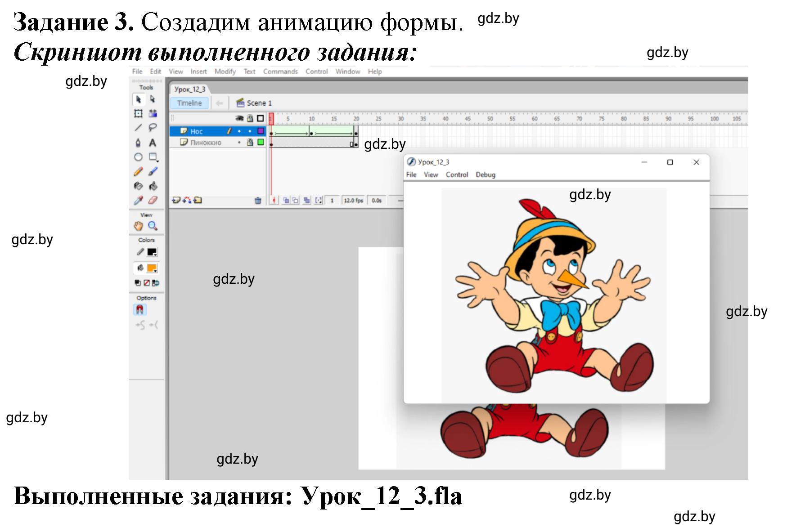This screenshot has height=532, width=787.
Task: Select the Pencil tool
Action: pyautogui.click(x=139, y=171)
